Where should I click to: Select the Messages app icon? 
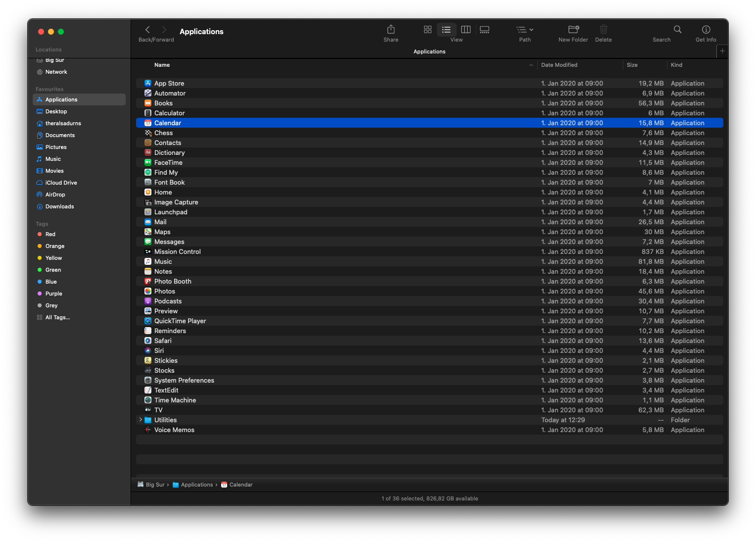click(x=148, y=242)
